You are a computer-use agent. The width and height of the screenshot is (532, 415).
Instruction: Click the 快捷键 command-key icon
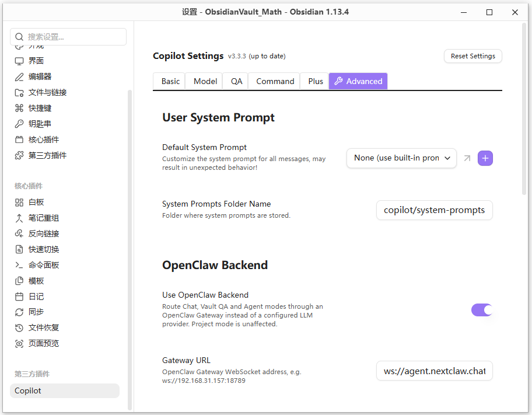(x=19, y=109)
